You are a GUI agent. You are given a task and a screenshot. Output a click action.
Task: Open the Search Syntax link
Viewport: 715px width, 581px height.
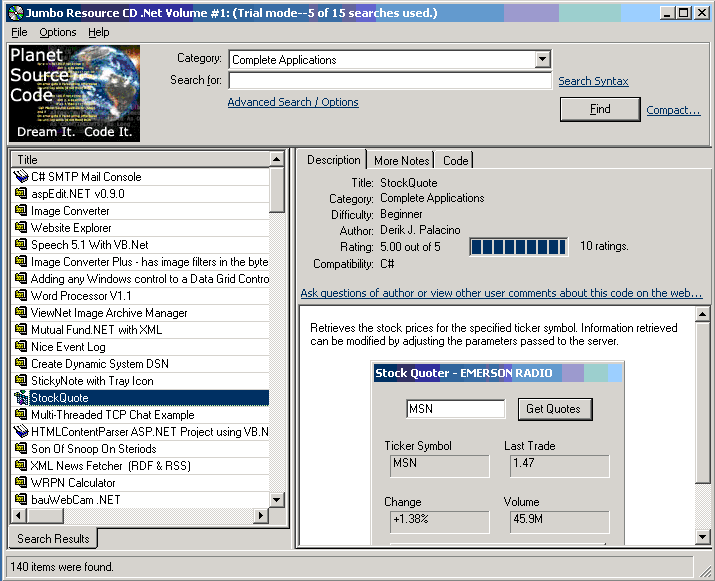pos(593,81)
